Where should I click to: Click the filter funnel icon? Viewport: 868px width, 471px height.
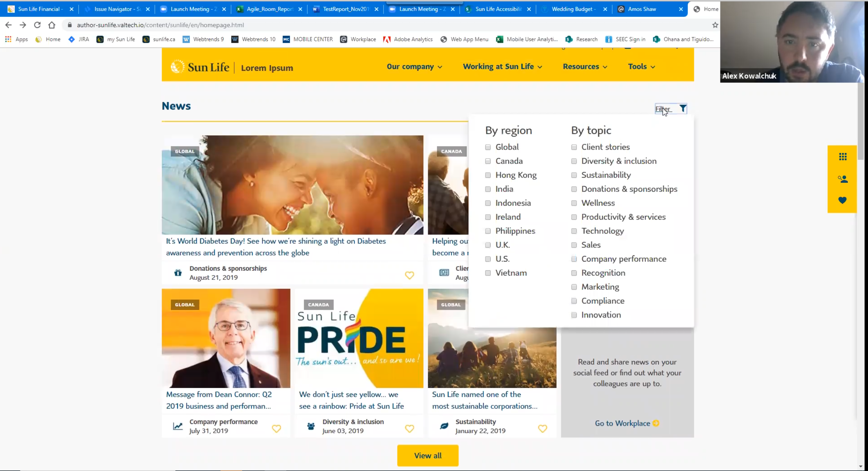click(x=683, y=108)
